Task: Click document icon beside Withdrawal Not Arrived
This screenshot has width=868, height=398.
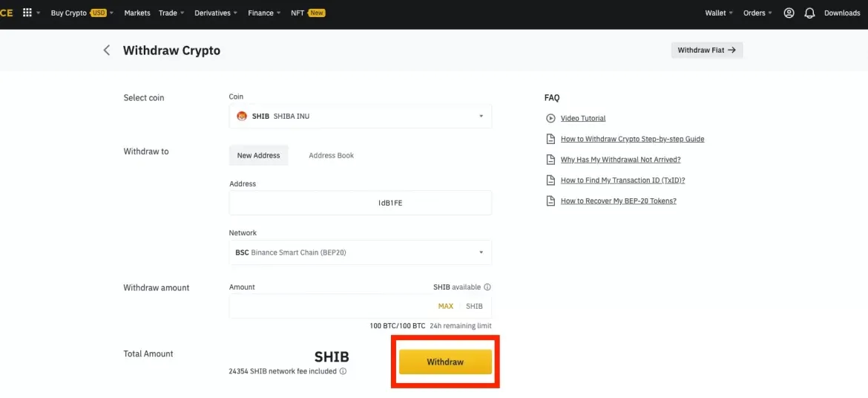Action: (x=550, y=160)
